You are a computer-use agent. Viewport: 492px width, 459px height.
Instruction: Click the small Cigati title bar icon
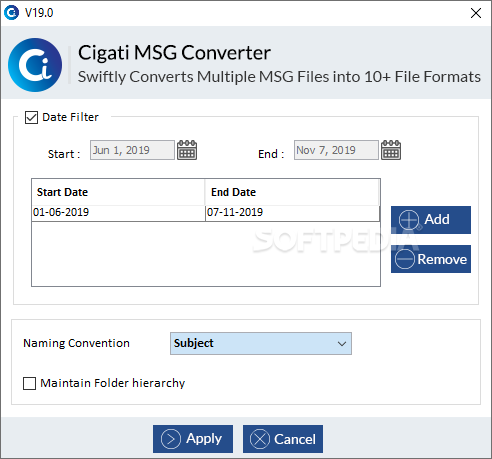pyautogui.click(x=11, y=13)
